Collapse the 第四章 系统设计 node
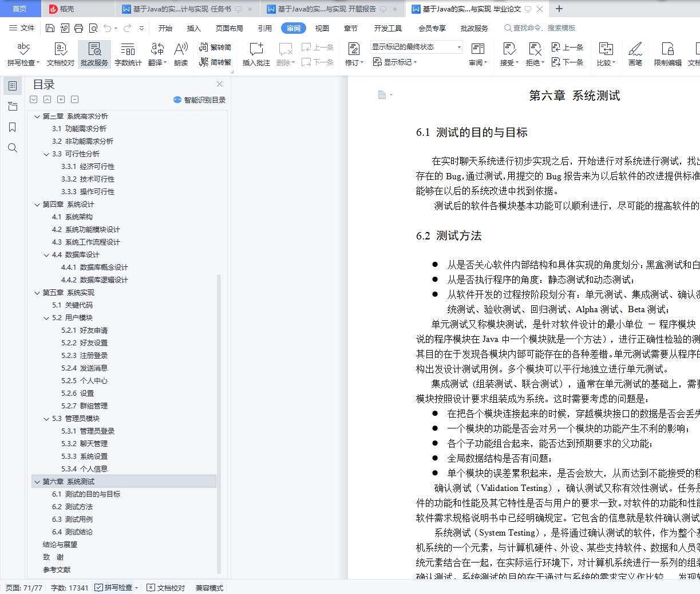The height and width of the screenshot is (594, 700). point(37,204)
